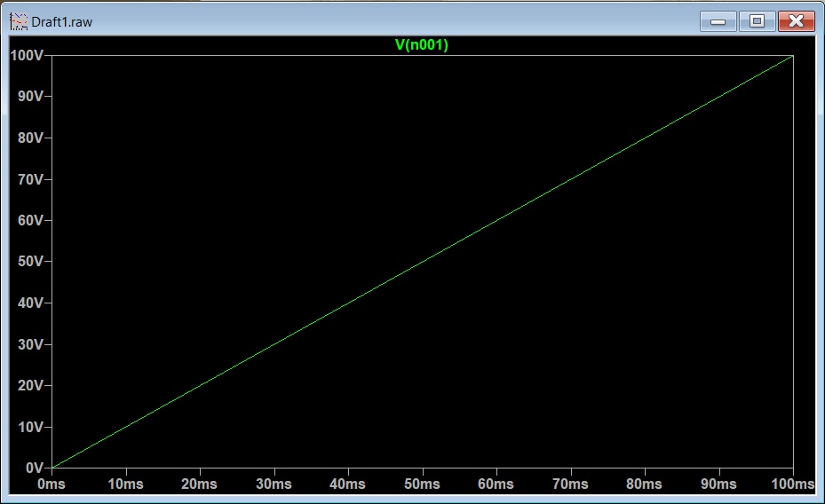Click the V(n001) trace label
Screen dimensions: 825x504
(x=422, y=44)
